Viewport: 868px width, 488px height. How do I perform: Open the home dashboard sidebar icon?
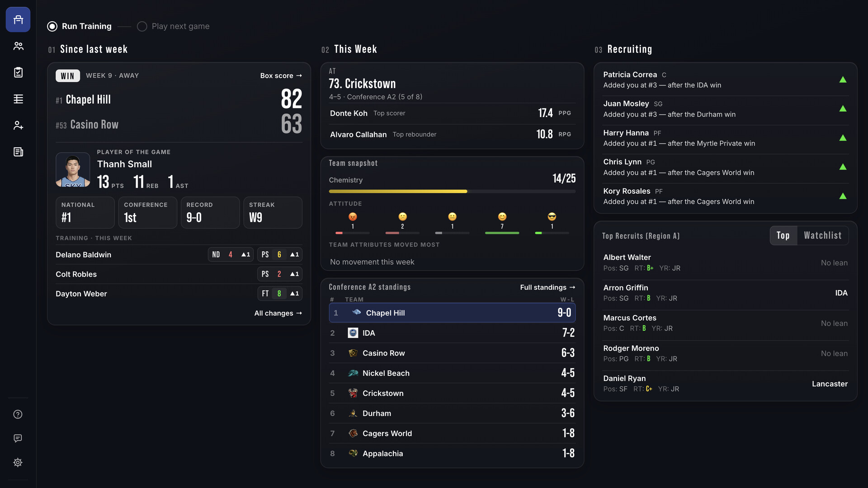(18, 19)
